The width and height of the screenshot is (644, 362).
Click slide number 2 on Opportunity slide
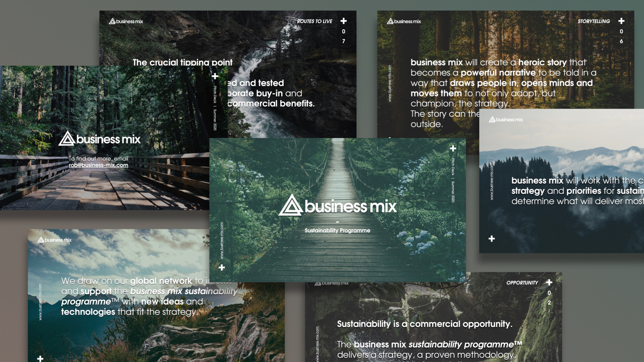[549, 302]
